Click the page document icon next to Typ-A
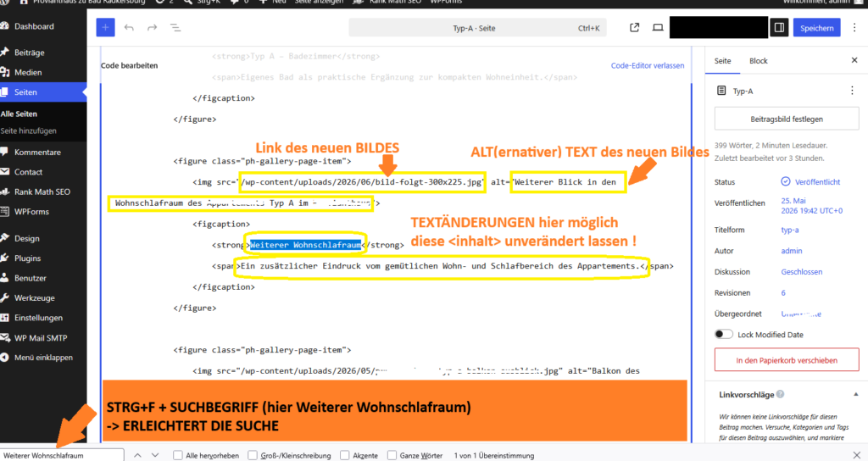 pos(721,91)
